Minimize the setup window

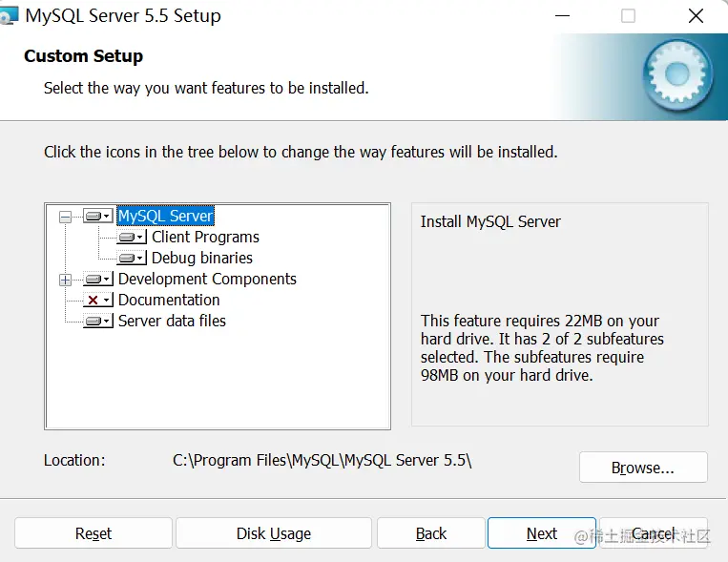point(562,16)
